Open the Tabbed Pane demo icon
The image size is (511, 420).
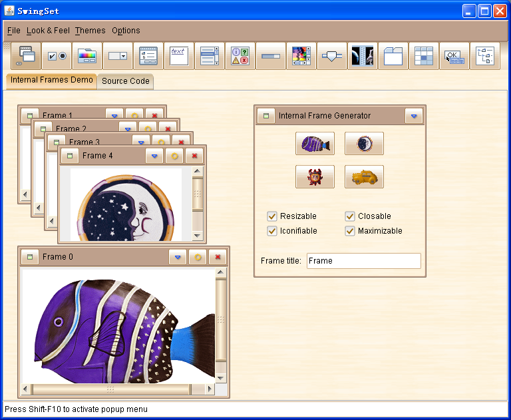(394, 56)
